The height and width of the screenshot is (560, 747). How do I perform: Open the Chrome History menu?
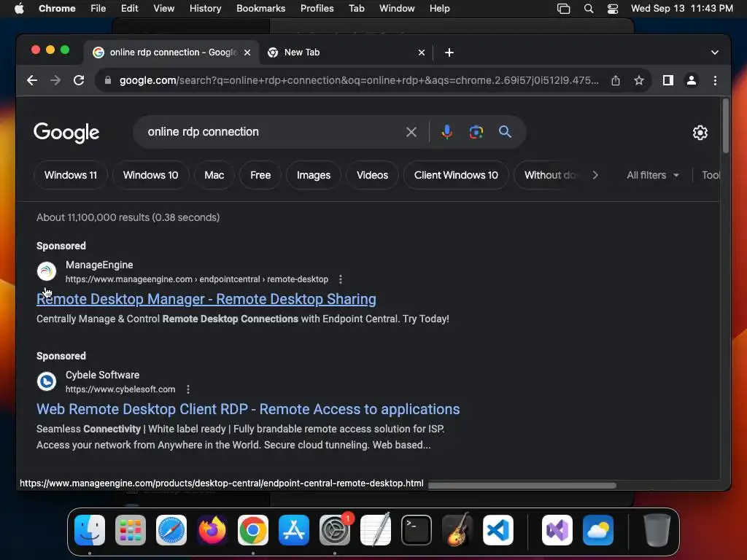point(205,9)
